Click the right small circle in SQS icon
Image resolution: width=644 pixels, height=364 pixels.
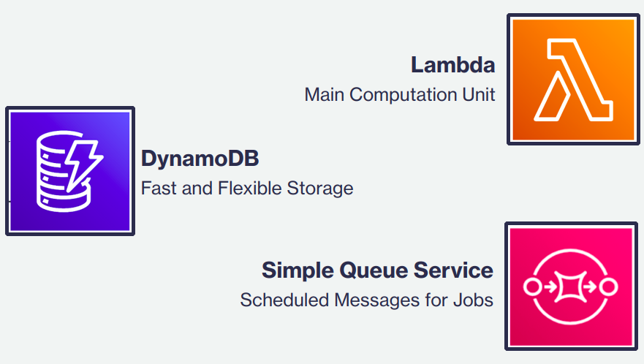pyautogui.click(x=608, y=287)
